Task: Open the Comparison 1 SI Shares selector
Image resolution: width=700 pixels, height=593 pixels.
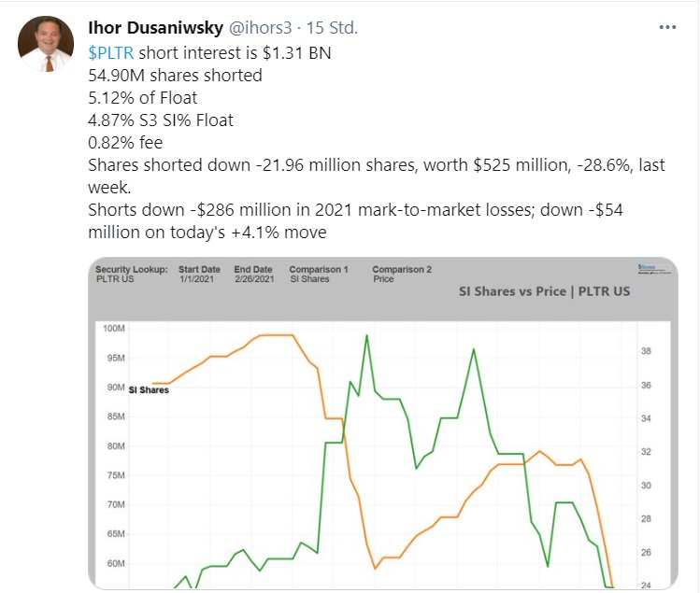Action: 318,274
